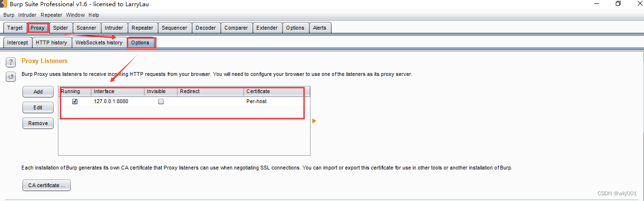Image resolution: width=644 pixels, height=201 pixels.
Task: Click the Invisible column header
Action: (161, 91)
